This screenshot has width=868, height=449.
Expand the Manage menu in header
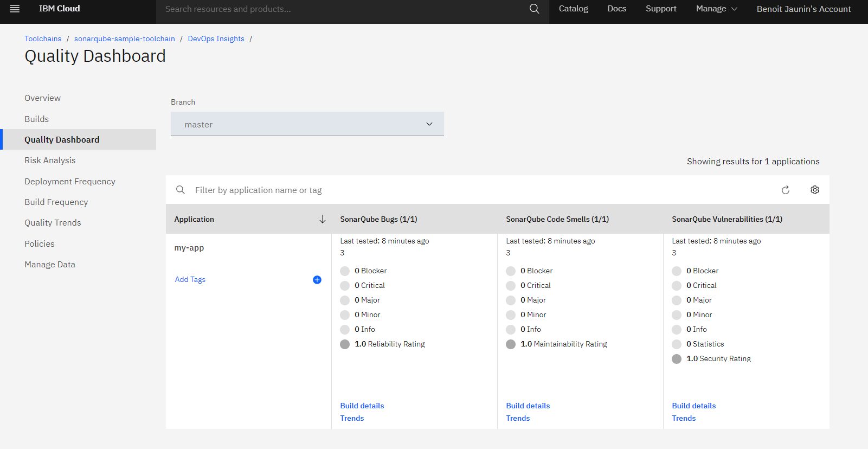[716, 9]
